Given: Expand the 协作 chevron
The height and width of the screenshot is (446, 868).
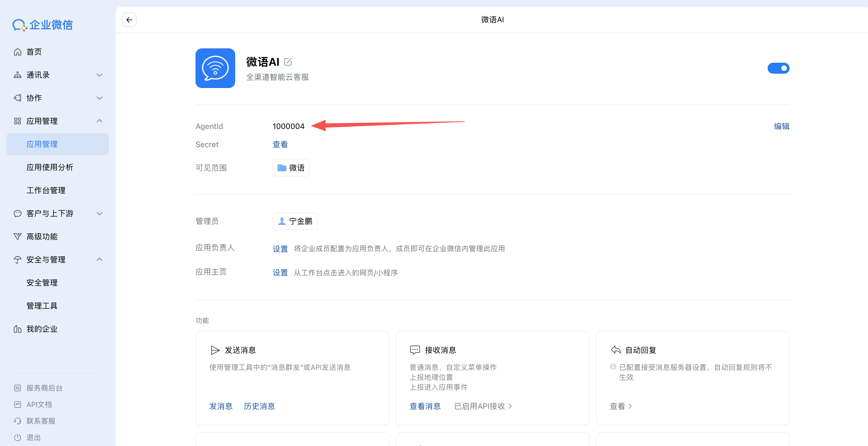Looking at the screenshot, I should (99, 98).
